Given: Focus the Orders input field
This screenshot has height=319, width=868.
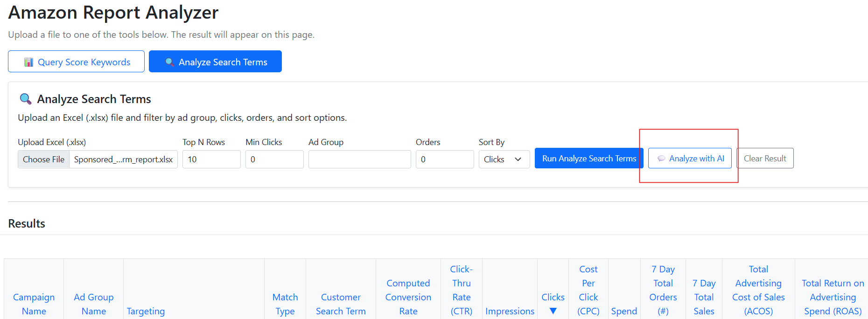Looking at the screenshot, I should coord(444,159).
